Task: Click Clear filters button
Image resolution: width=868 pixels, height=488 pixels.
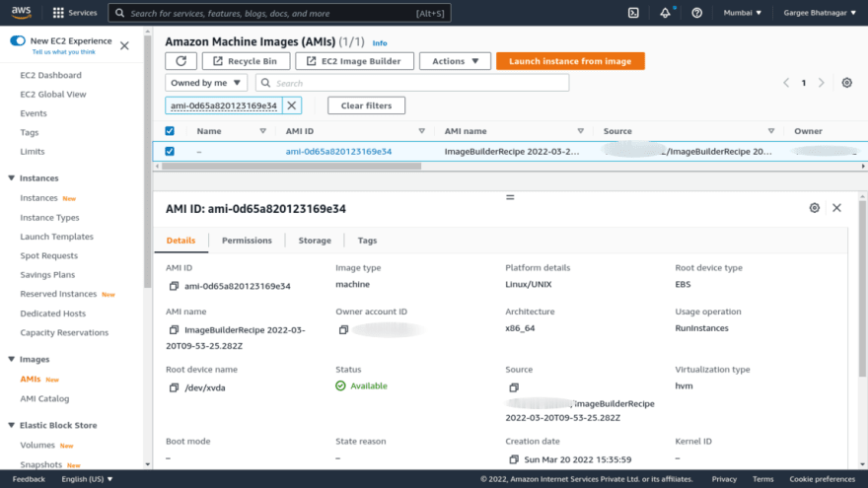Action: coord(366,105)
